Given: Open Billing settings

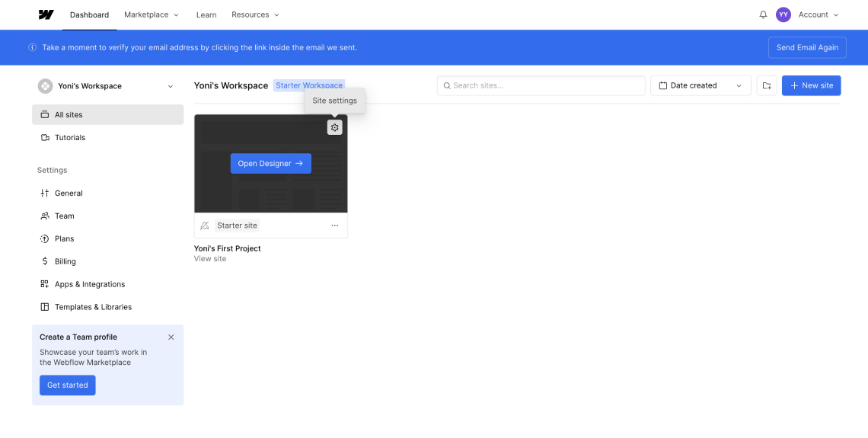Looking at the screenshot, I should [65, 261].
